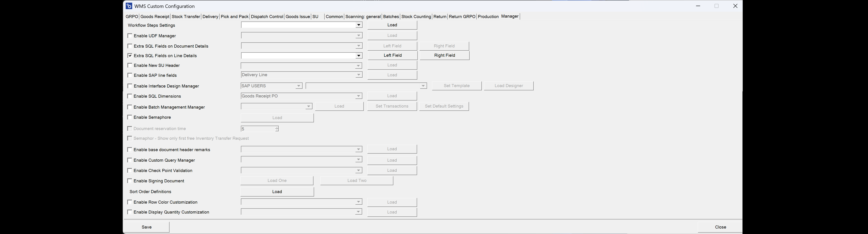Open the SAP USERS dropdown

(298, 86)
